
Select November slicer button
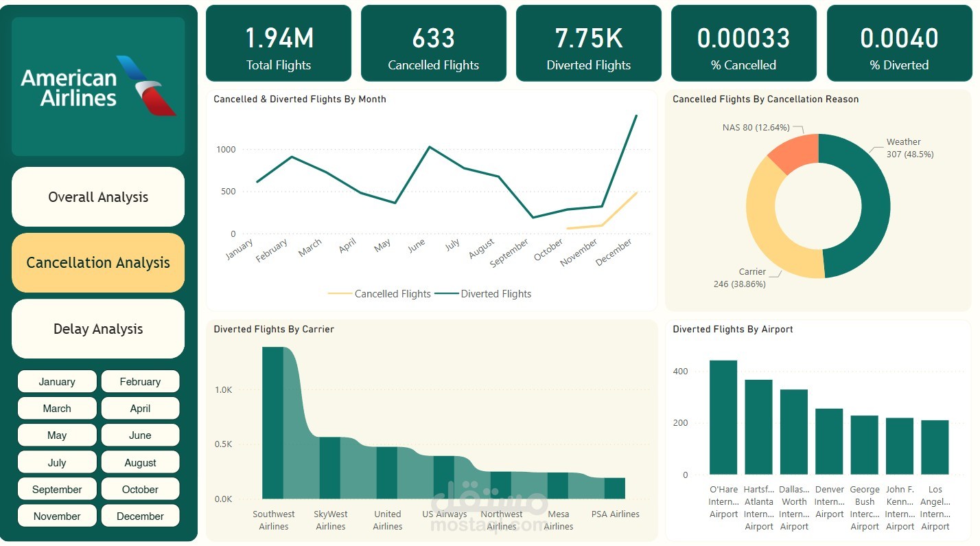click(57, 516)
